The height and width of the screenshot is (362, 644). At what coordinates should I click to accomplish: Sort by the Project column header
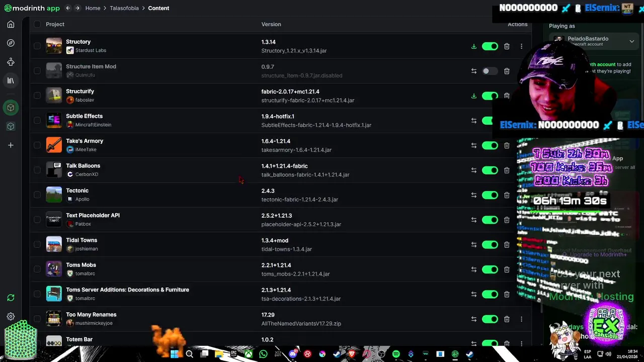(55, 24)
